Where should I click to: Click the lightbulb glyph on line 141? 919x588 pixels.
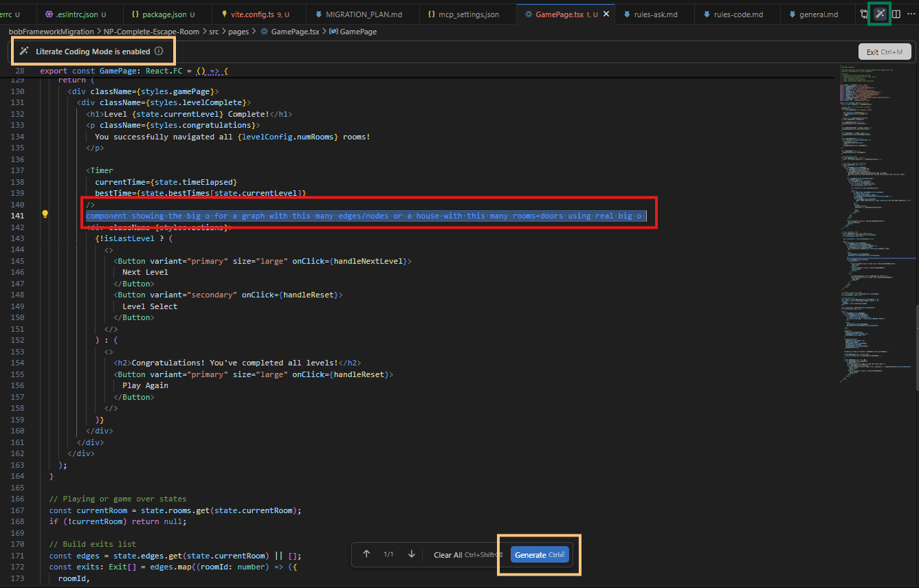[x=45, y=215]
